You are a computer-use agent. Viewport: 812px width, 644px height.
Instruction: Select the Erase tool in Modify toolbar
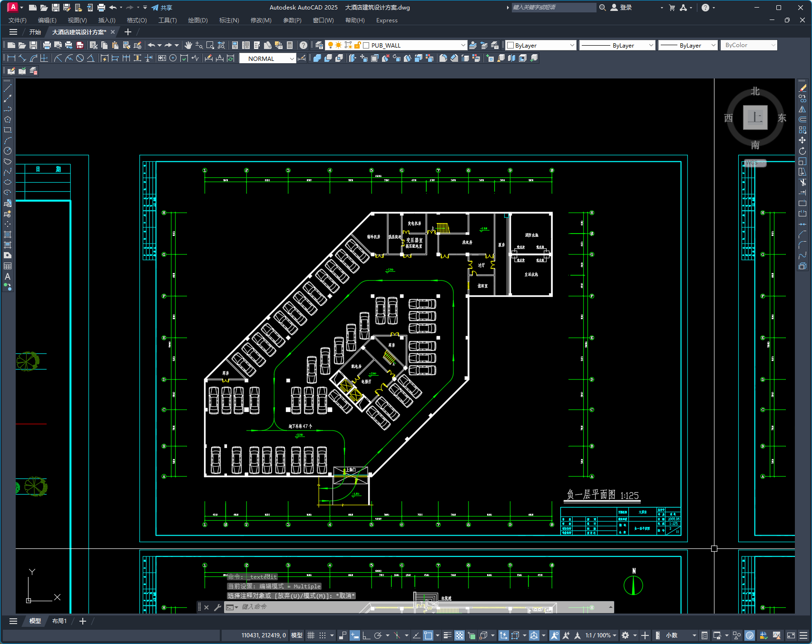802,88
